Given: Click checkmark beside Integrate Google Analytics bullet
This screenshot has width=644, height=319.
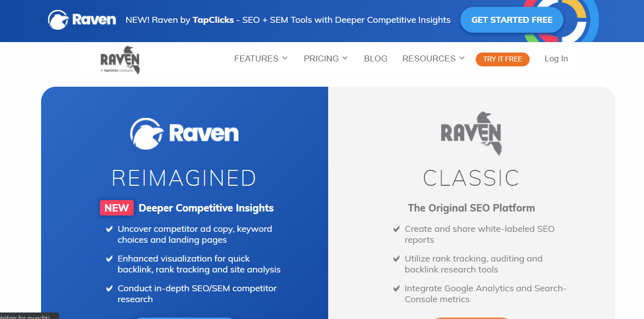Looking at the screenshot, I should click(396, 288).
